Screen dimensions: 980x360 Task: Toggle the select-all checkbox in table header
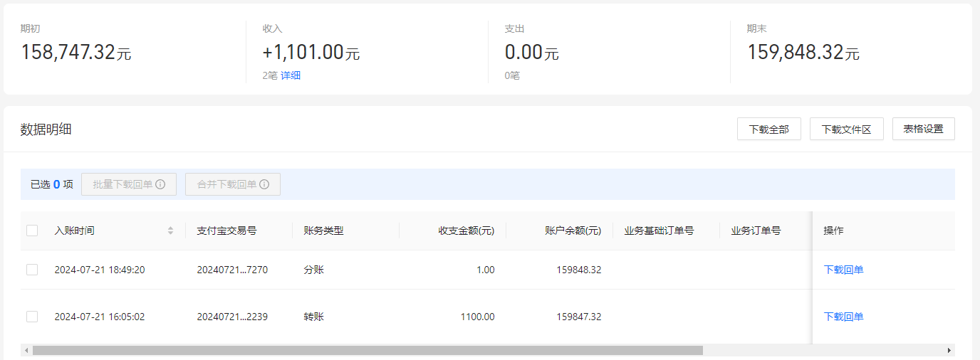pos(32,231)
